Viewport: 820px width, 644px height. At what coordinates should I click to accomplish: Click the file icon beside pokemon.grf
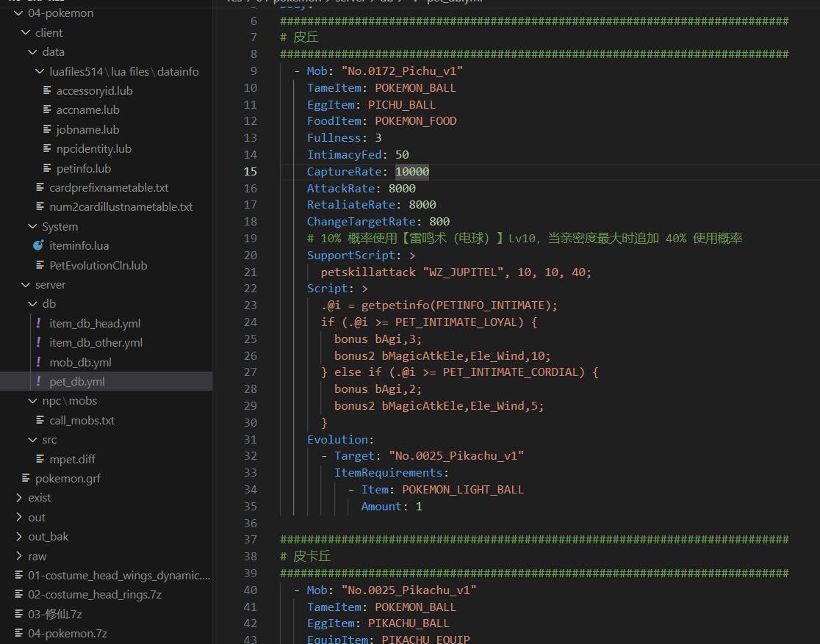click(26, 478)
